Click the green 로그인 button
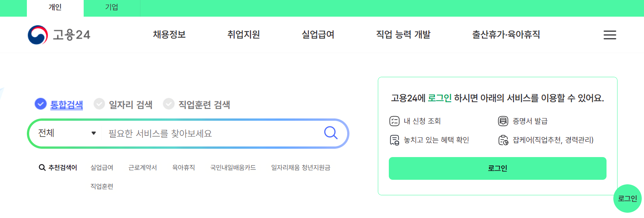 coord(497,168)
